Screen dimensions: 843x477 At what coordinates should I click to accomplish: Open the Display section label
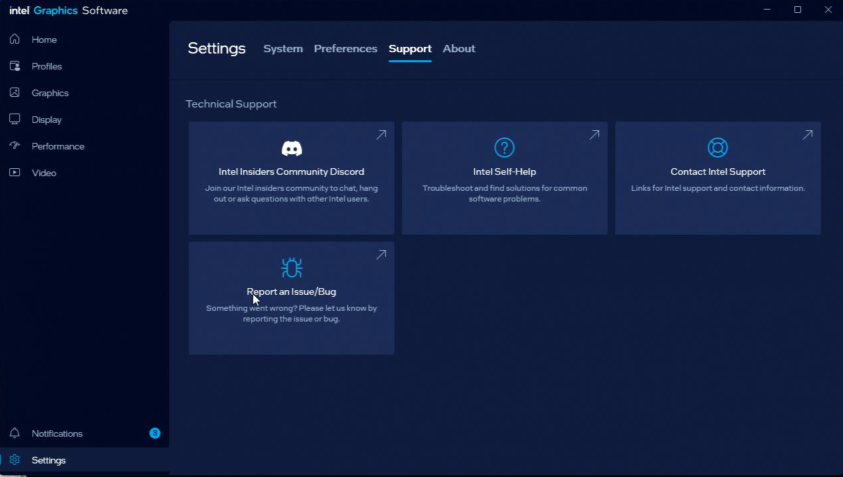(x=46, y=120)
